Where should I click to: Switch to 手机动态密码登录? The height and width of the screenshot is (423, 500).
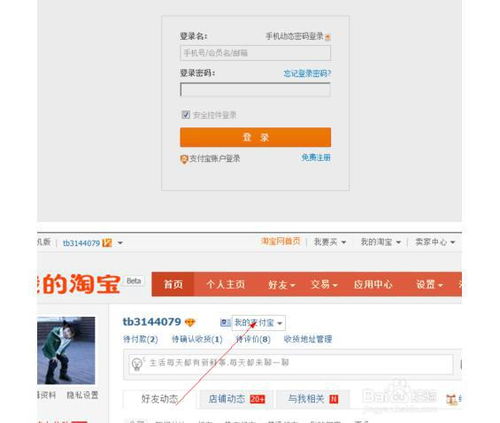[x=294, y=36]
